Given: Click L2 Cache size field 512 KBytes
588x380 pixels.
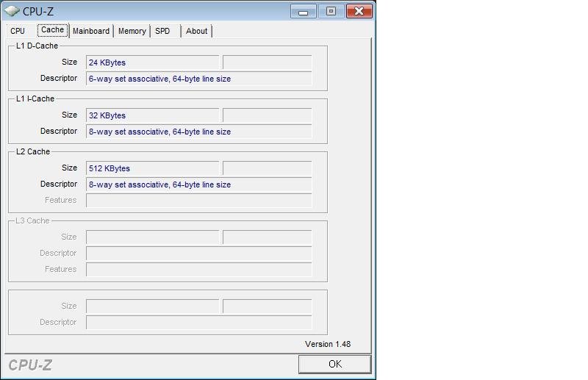Looking at the screenshot, I should pos(153,168).
